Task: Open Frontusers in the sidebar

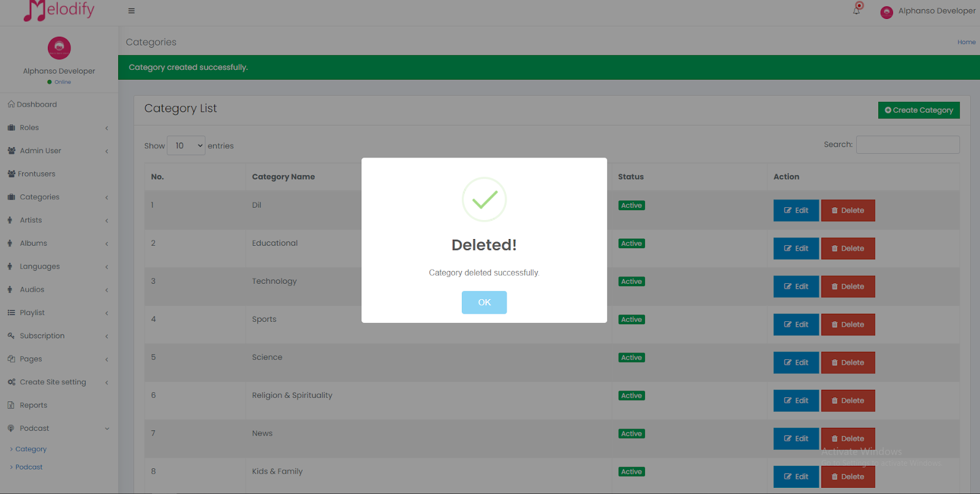Action: 31,174
